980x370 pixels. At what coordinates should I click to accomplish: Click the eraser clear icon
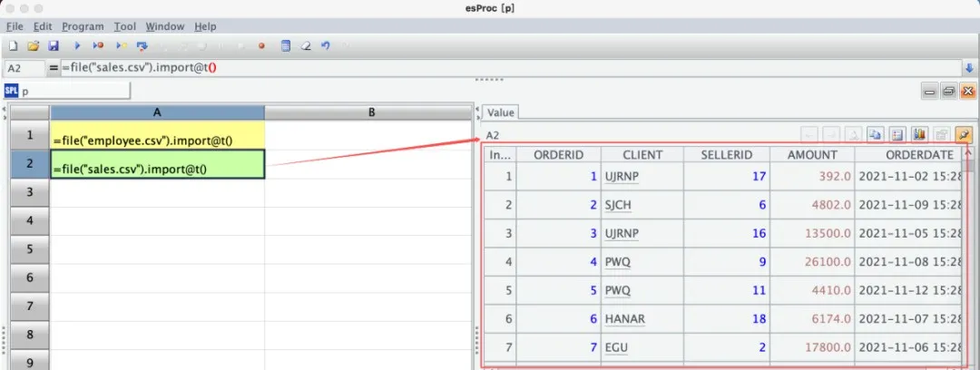click(x=306, y=45)
